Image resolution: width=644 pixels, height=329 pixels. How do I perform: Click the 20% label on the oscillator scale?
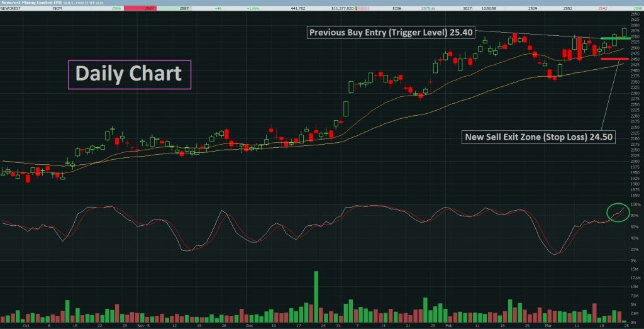[634, 249]
